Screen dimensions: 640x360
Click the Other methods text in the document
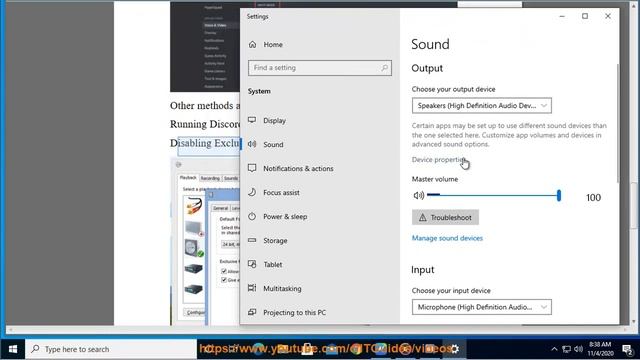205,106
